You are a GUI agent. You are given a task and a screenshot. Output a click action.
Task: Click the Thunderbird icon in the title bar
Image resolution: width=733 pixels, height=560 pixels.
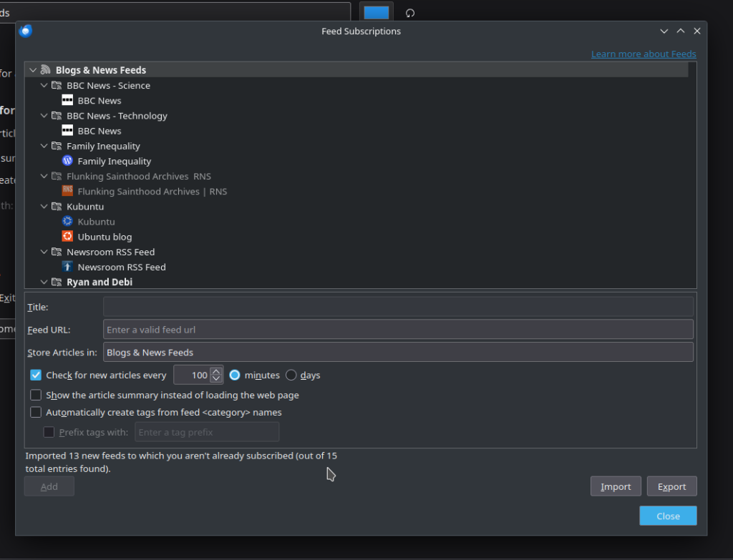point(26,31)
